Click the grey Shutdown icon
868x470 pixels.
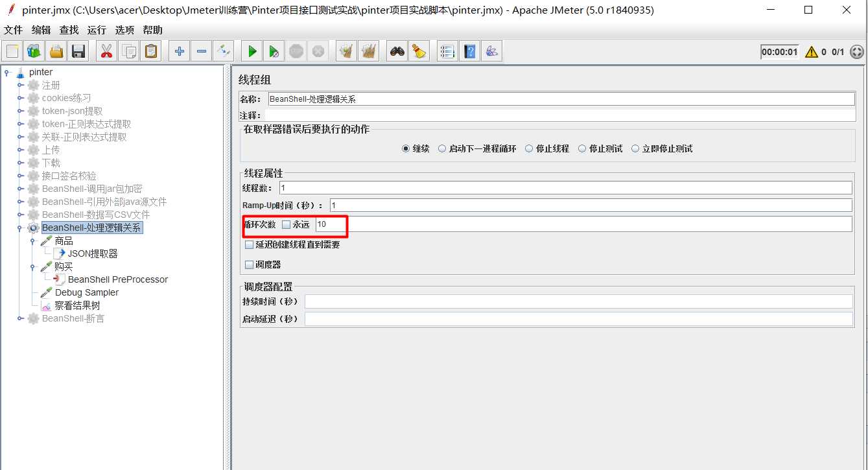coord(318,51)
